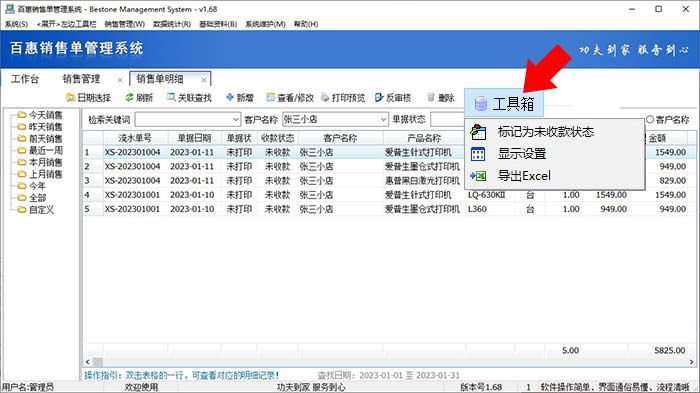
Task: Open the 销售管理(W) menu
Action: coord(125,24)
